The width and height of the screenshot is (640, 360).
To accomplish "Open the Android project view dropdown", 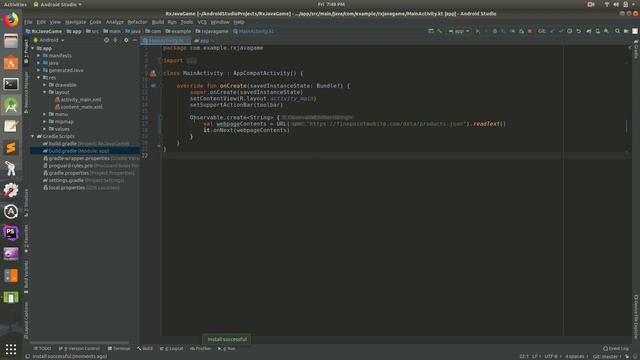I will coord(49,40).
